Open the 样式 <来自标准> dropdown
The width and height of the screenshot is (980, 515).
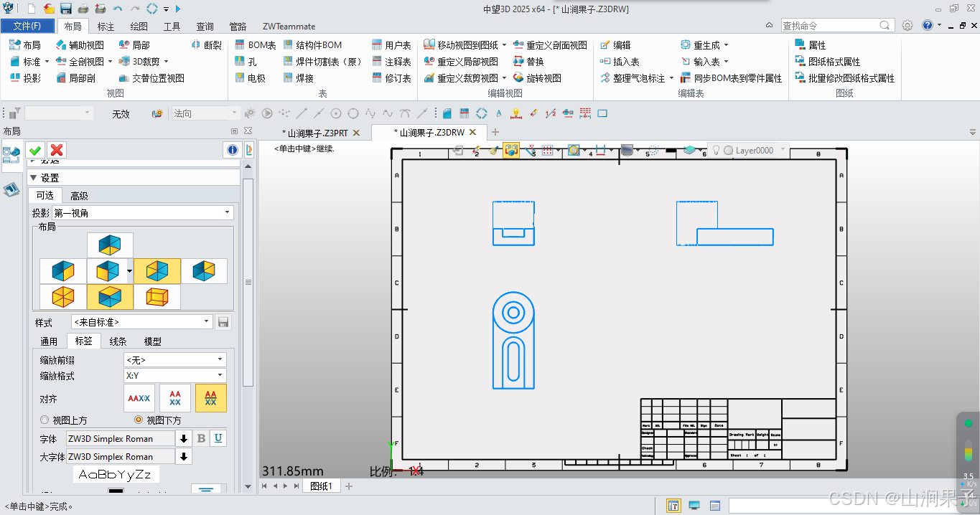[142, 322]
